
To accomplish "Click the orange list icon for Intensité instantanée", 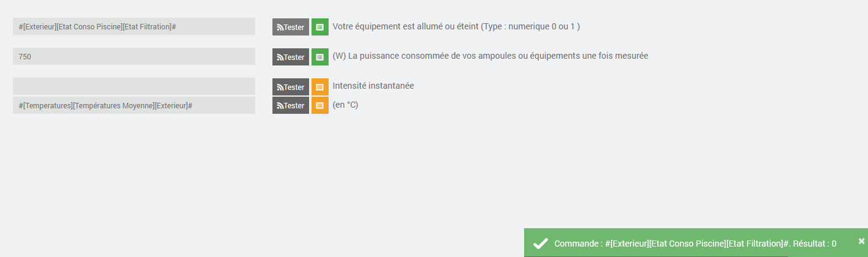I will tap(319, 87).
